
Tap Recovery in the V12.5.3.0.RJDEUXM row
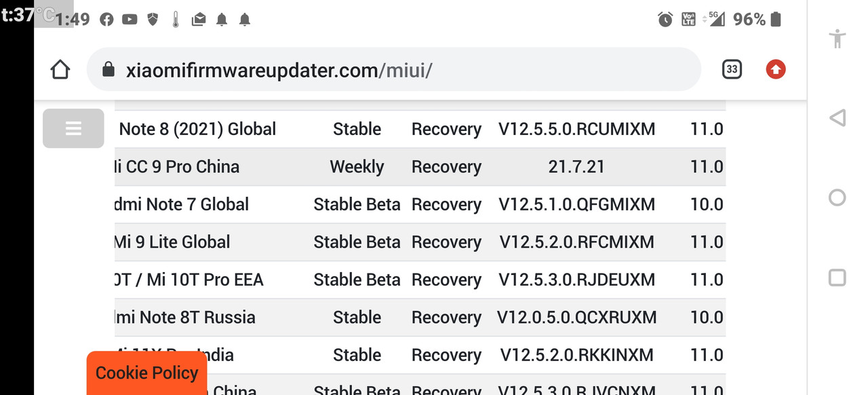(x=446, y=280)
